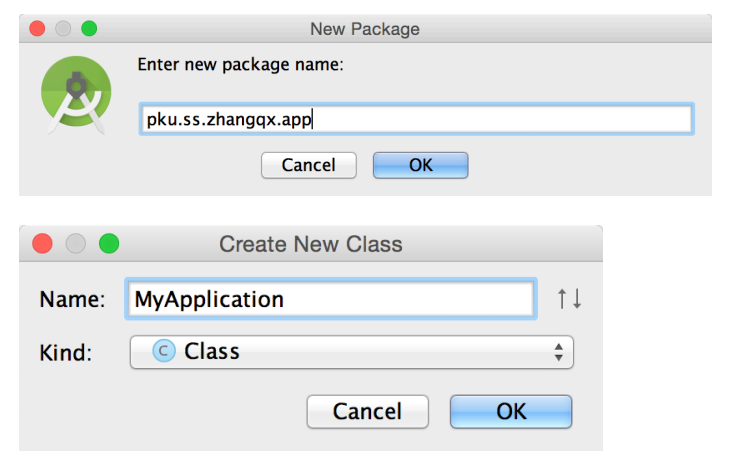
Task: Click the up-down arrows beside Name field
Action: [570, 298]
